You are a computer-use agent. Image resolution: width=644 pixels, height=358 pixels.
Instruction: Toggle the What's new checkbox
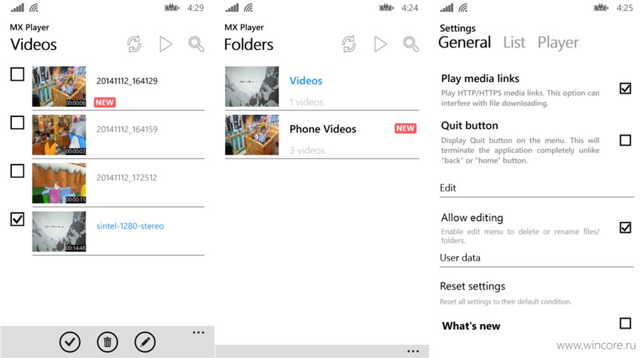(x=625, y=323)
